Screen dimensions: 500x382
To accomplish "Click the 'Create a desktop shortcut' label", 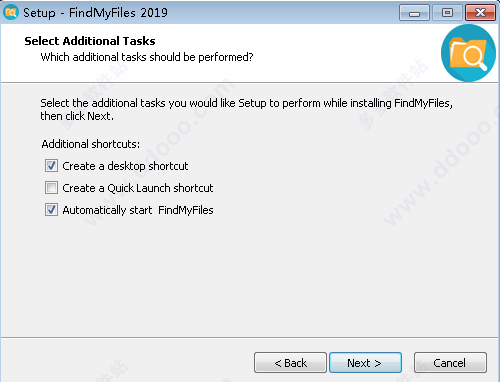I will pyautogui.click(x=125, y=166).
